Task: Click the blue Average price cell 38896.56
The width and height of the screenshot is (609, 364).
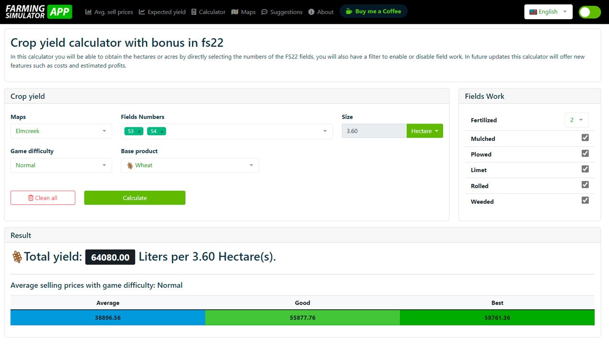Action: [108, 318]
